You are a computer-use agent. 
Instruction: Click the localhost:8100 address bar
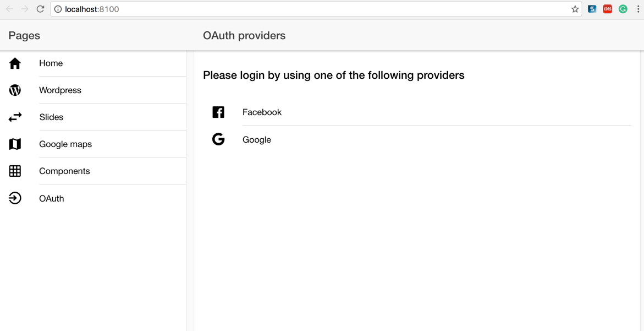(x=316, y=9)
